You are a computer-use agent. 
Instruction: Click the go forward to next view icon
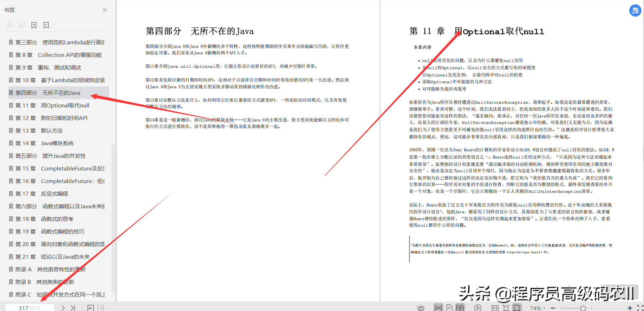click(101, 308)
